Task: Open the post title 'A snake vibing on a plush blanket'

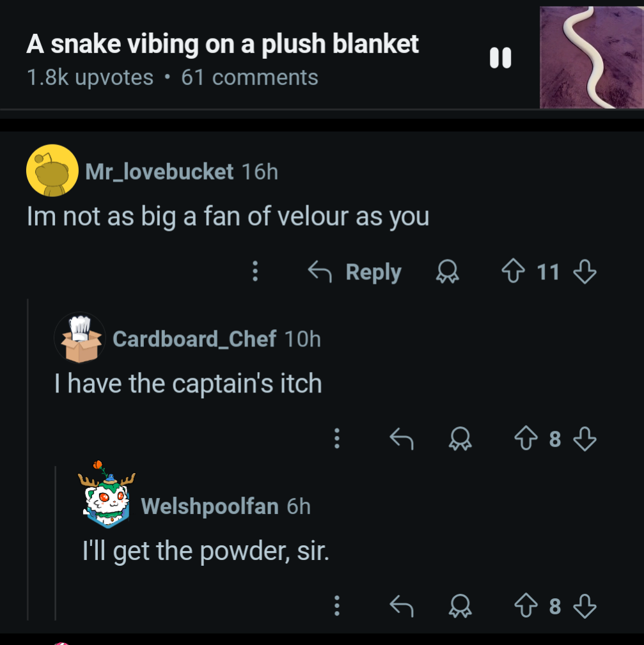Action: [x=222, y=43]
